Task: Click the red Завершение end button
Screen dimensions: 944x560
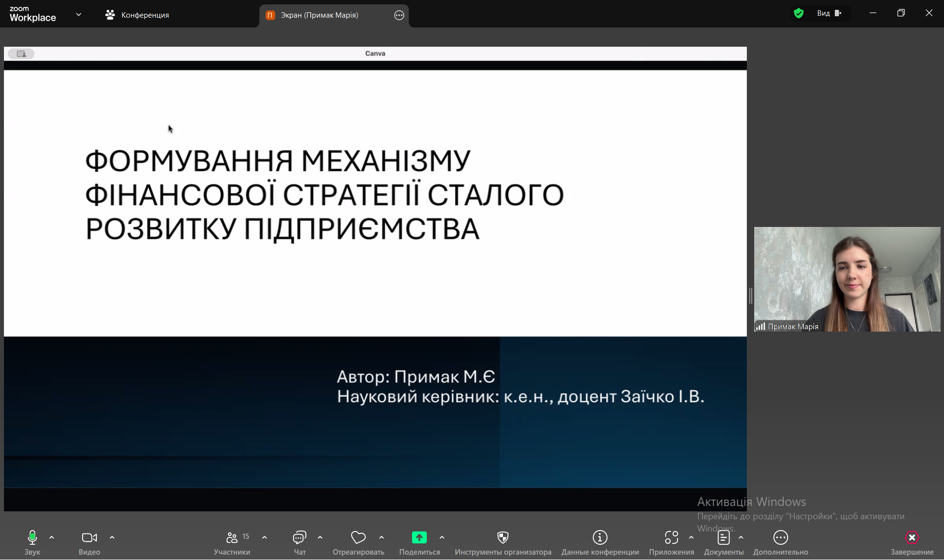Action: (x=912, y=538)
